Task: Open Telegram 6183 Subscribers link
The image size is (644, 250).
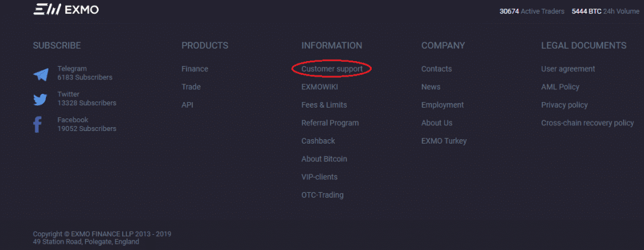Action: click(85, 73)
